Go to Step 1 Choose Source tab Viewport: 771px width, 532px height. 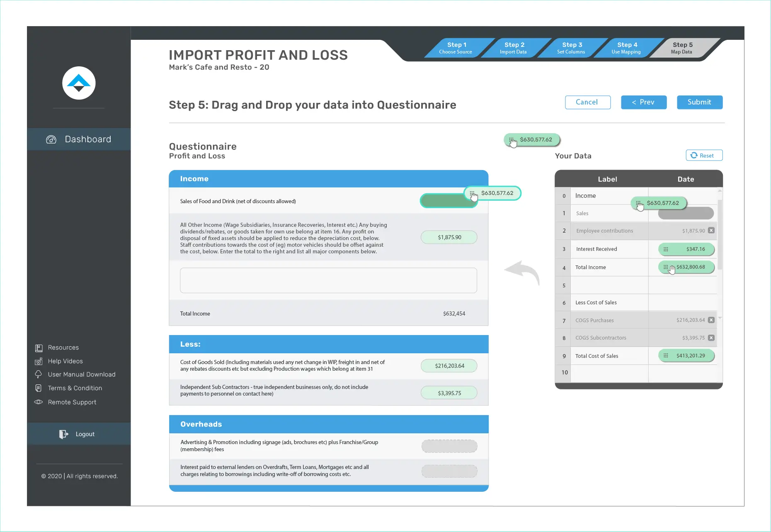(456, 48)
